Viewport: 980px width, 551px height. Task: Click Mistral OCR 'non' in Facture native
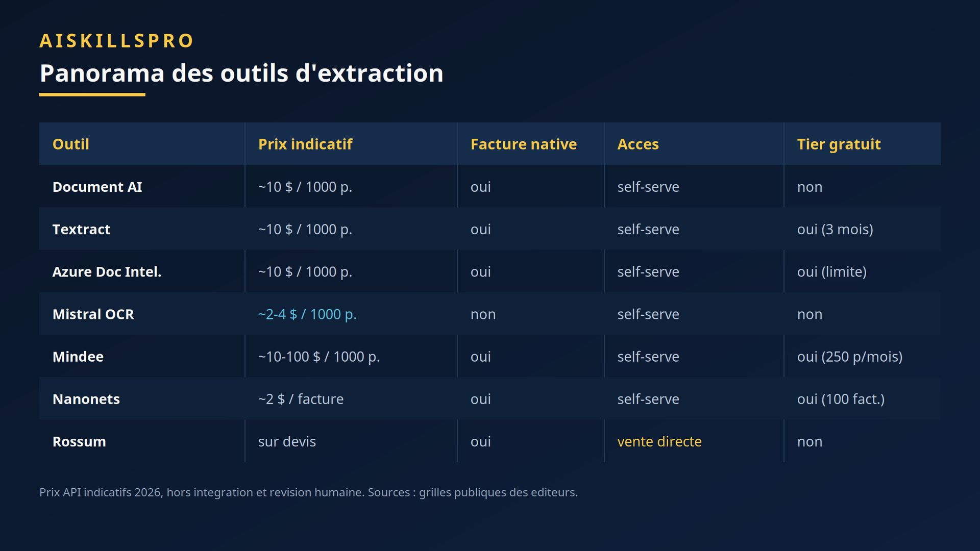click(x=483, y=314)
